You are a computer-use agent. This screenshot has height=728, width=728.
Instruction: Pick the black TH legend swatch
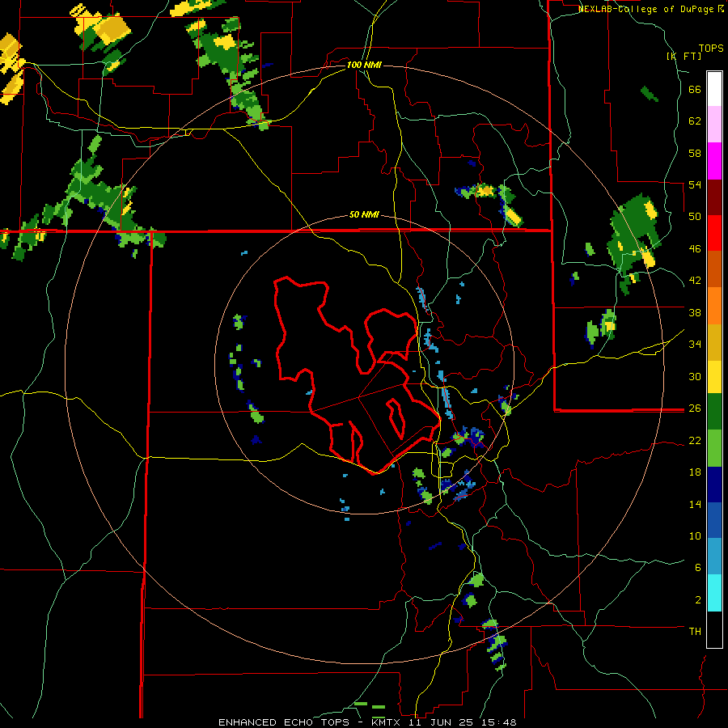(714, 629)
